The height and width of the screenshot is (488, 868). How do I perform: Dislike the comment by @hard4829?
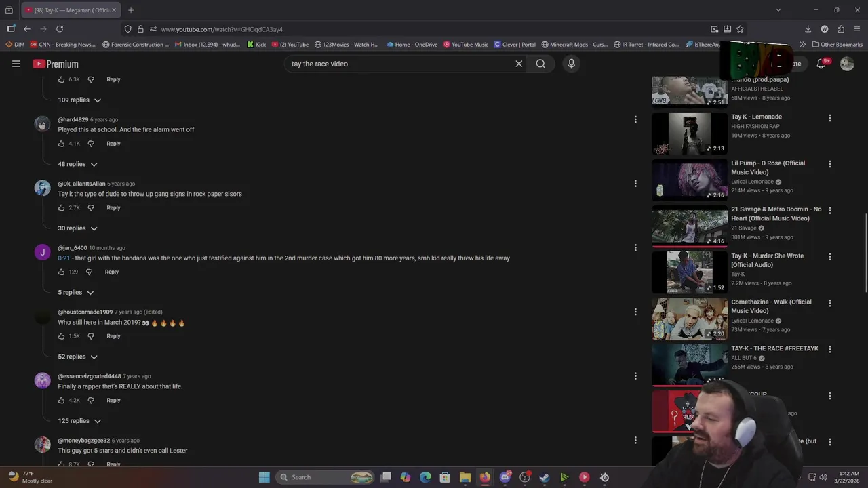91,144
